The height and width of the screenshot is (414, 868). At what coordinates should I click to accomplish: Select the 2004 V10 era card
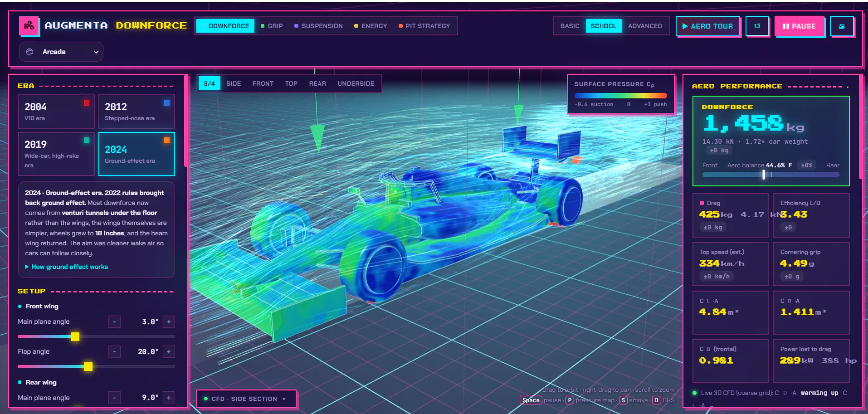point(56,112)
